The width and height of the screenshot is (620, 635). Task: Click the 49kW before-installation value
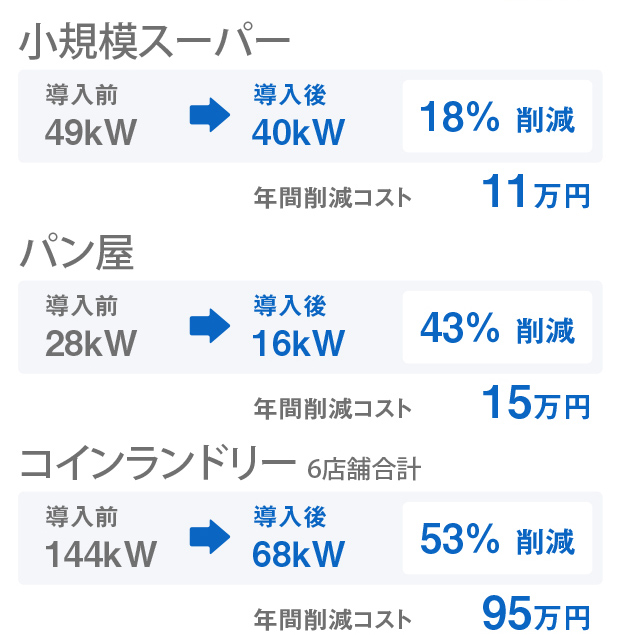91,132
